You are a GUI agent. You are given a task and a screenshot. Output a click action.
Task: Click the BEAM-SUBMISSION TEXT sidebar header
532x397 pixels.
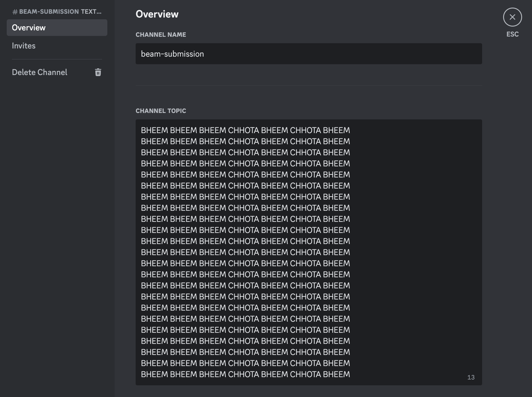[57, 12]
